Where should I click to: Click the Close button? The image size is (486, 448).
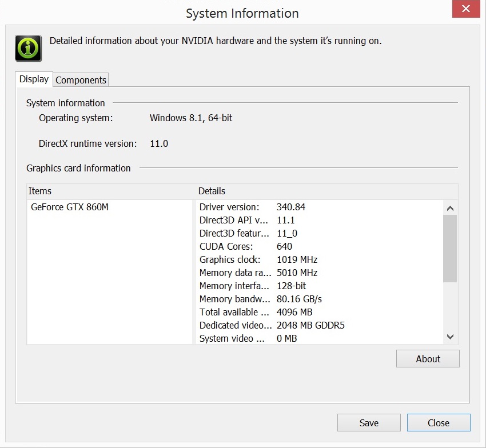tap(439, 423)
